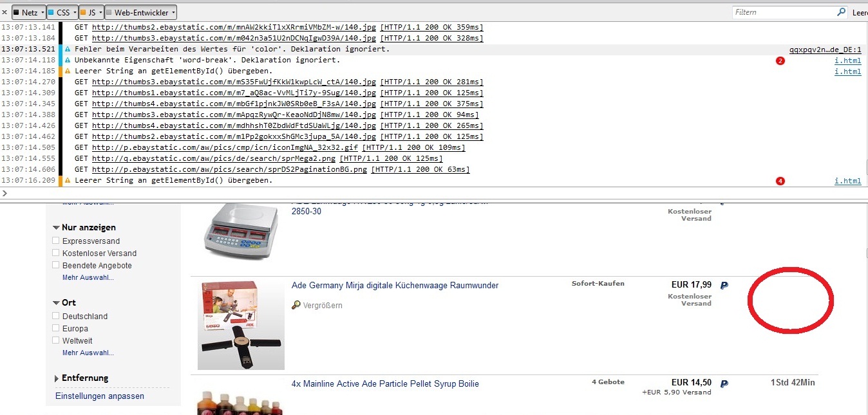Enable the Expressversand checkbox

point(56,241)
